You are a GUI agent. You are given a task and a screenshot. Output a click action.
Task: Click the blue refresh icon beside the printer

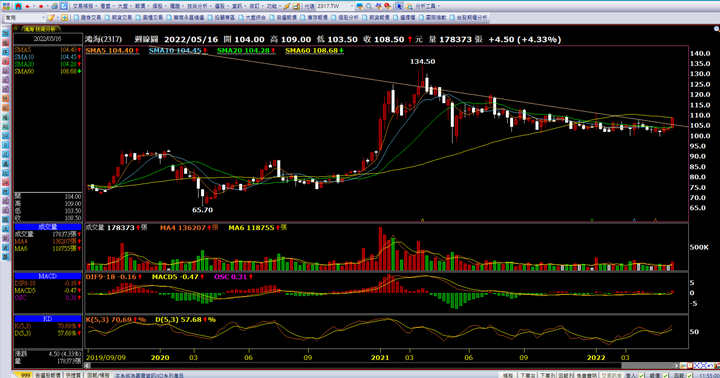click(x=64, y=6)
